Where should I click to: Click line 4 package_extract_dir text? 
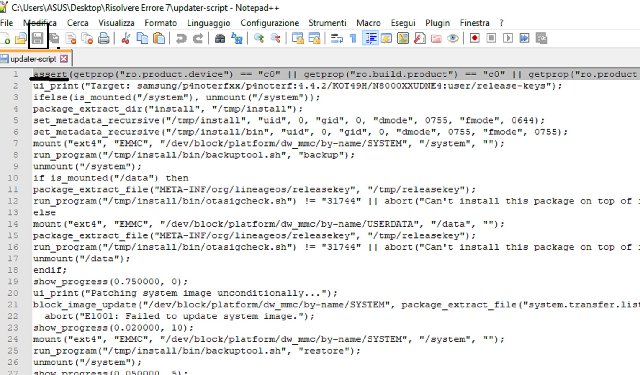pyautogui.click(x=168, y=109)
